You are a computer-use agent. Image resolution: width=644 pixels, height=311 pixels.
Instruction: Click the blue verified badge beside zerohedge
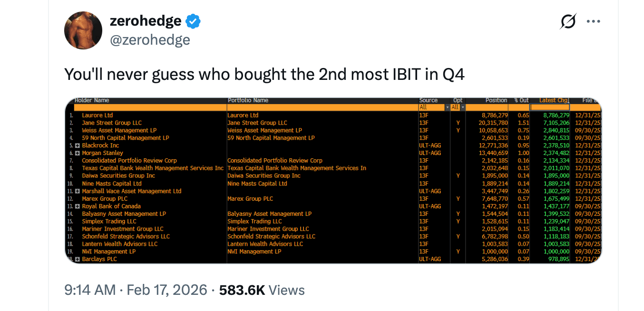[x=193, y=20]
